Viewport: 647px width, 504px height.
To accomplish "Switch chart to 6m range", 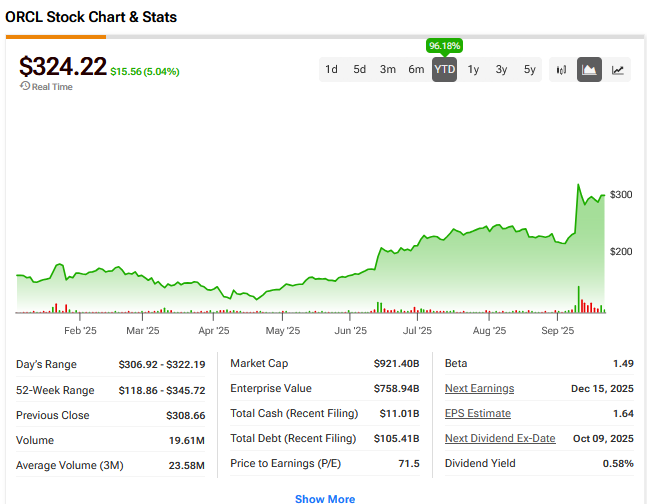I will (x=416, y=70).
